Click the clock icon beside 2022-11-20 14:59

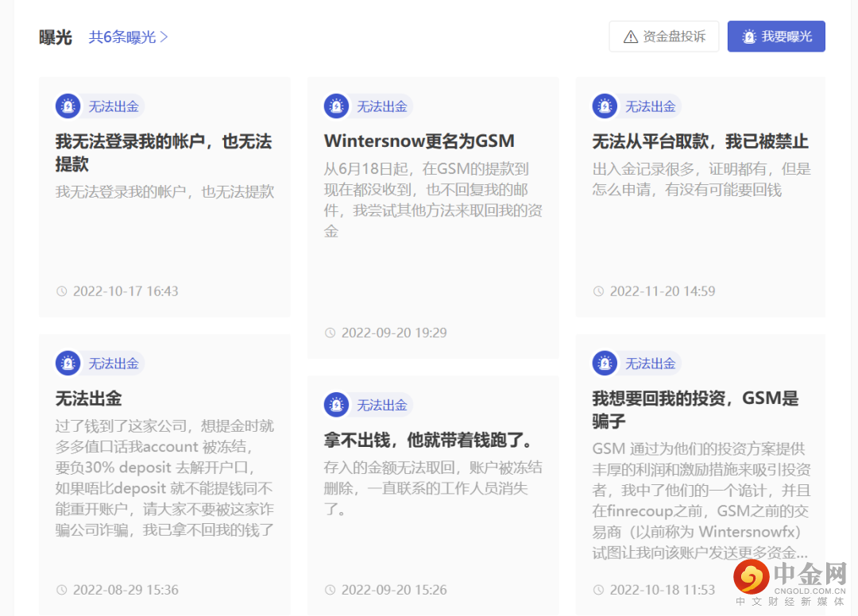tap(598, 291)
